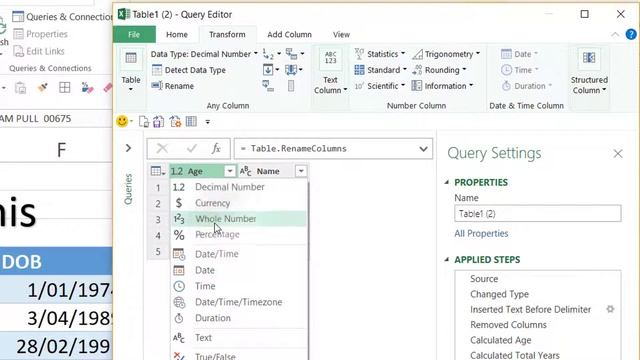Expand the Queries pane arrow
Image resolution: width=640 pixels, height=360 pixels.
[x=128, y=148]
